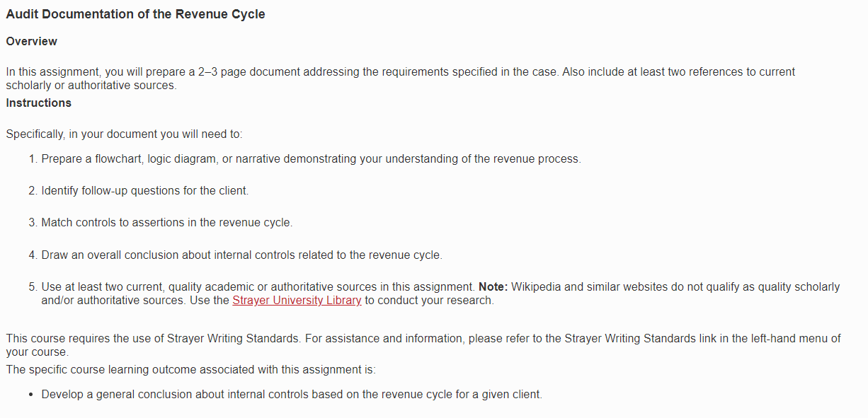Image resolution: width=868 pixels, height=418 pixels.
Task: Click the word 'Wikipedia' in item five
Action: point(536,287)
